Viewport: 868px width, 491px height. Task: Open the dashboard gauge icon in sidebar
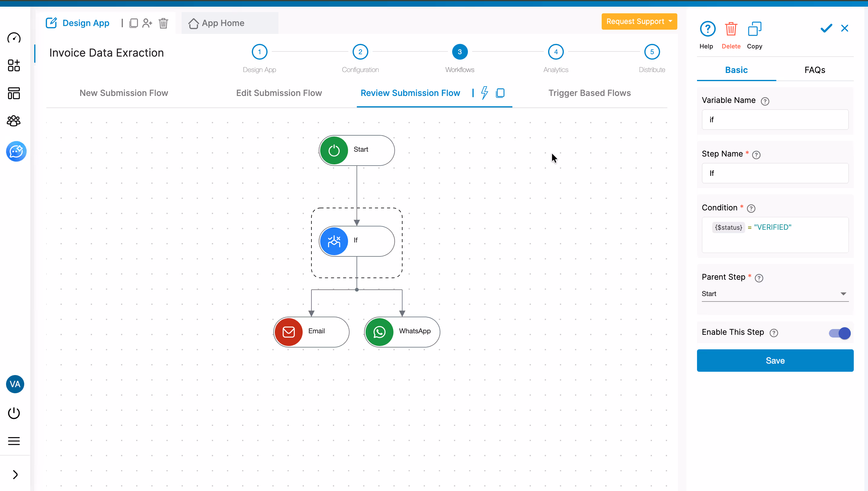[14, 38]
